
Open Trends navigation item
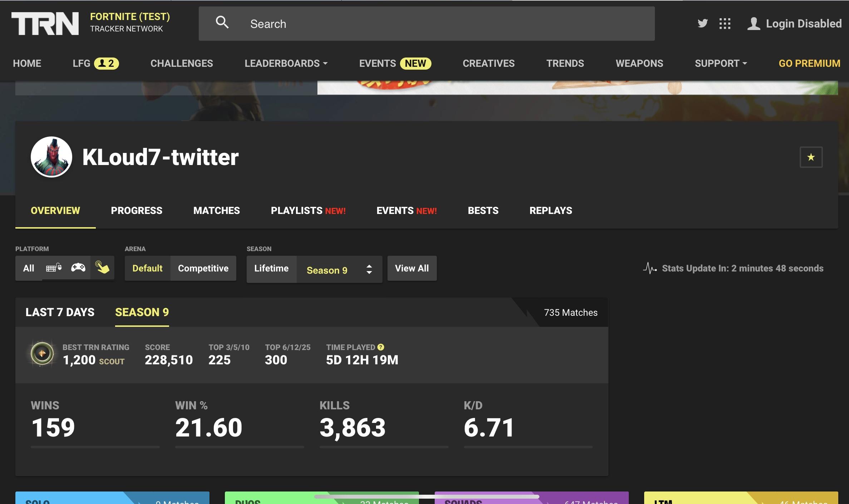click(x=565, y=63)
